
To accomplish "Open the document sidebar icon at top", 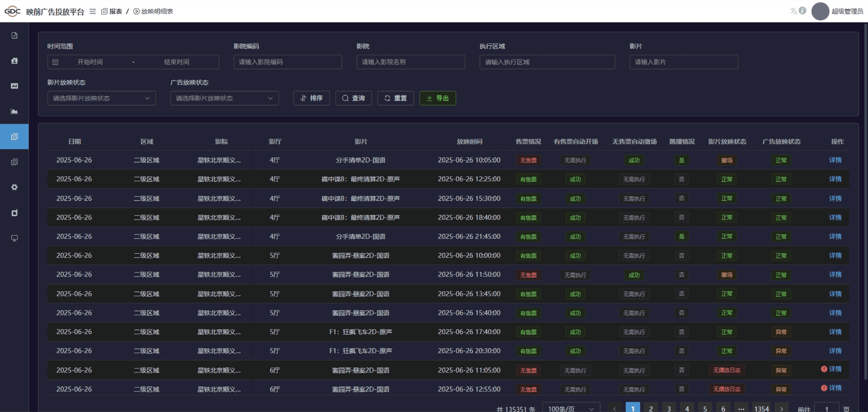I will [x=14, y=35].
